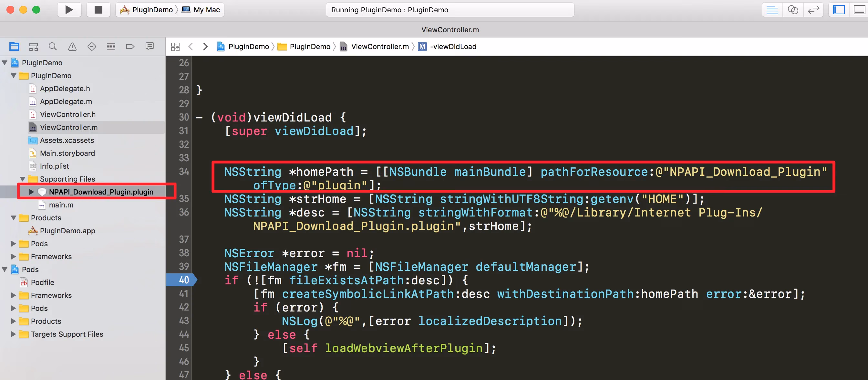The height and width of the screenshot is (380, 868).
Task: Collapse the Supporting Files group
Action: [23, 179]
